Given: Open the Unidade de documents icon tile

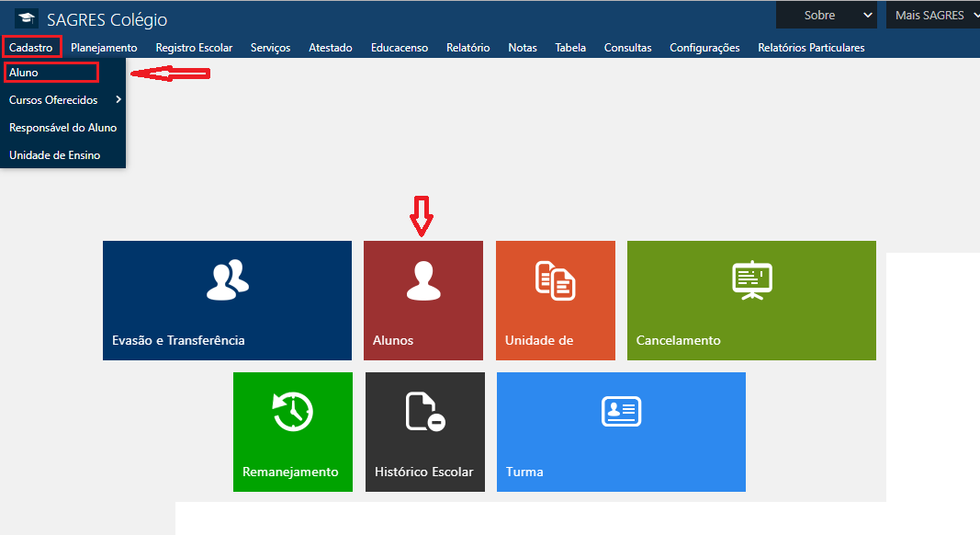Looking at the screenshot, I should (555, 280).
